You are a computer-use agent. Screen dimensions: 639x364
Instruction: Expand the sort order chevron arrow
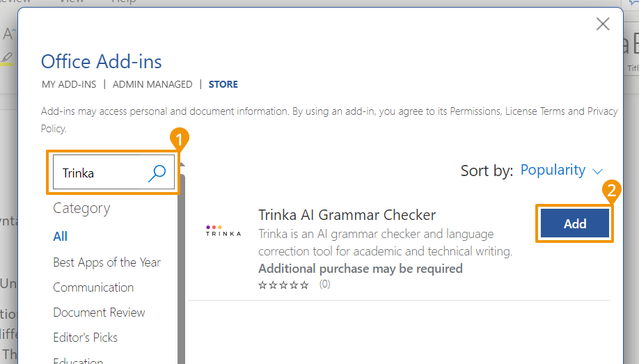(x=597, y=171)
